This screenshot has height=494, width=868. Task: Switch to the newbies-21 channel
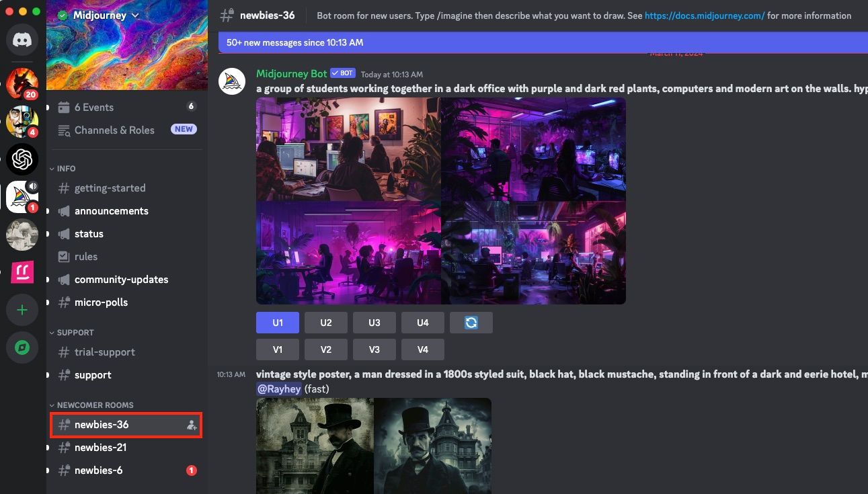[x=126, y=448]
